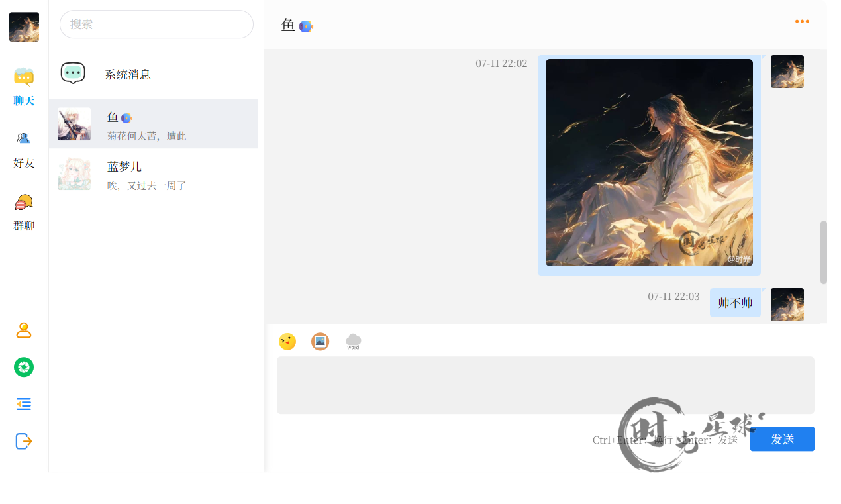Switch to 好友 friends list
This screenshot has height=504, width=841.
pos(24,149)
